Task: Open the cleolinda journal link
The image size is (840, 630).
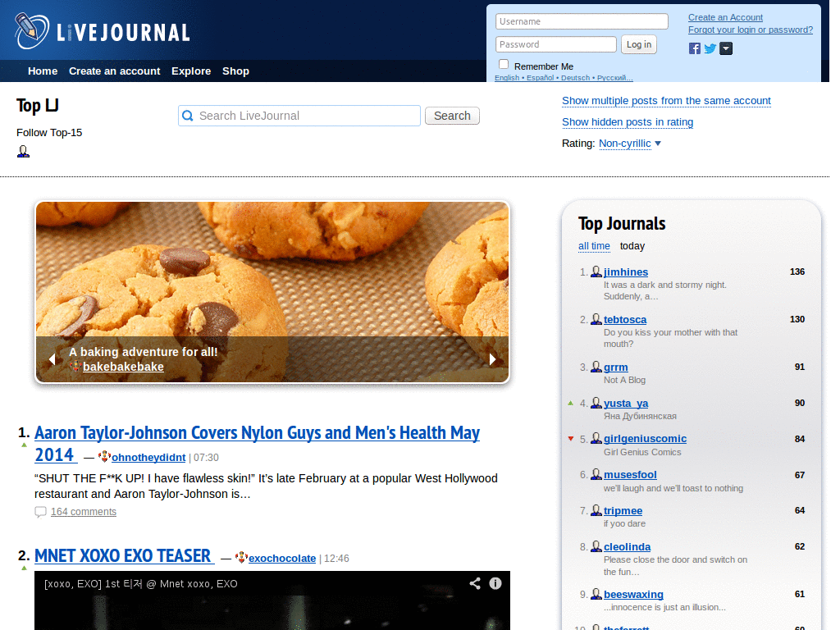Action: [628, 547]
